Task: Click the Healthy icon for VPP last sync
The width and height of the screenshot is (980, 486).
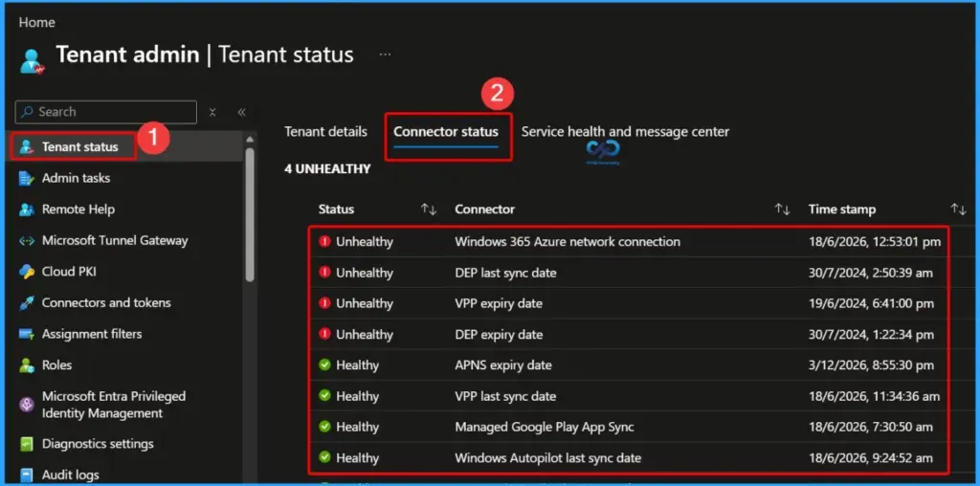Action: click(324, 396)
